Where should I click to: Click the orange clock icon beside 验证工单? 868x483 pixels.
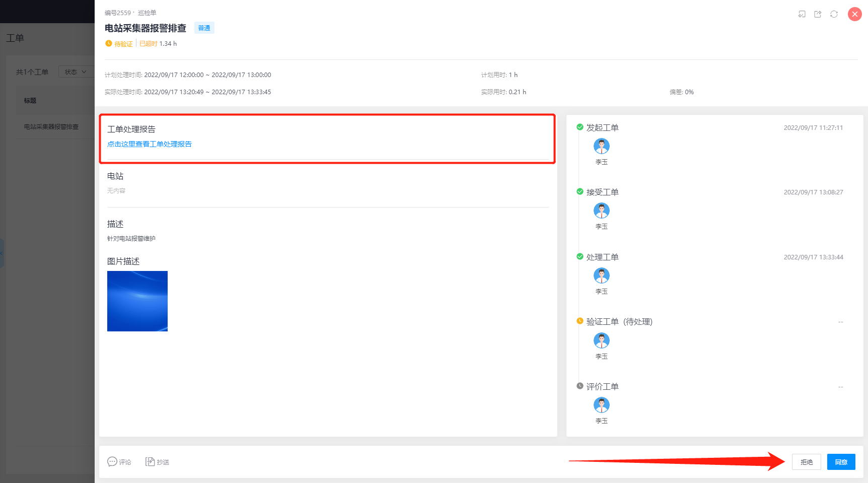(x=580, y=321)
